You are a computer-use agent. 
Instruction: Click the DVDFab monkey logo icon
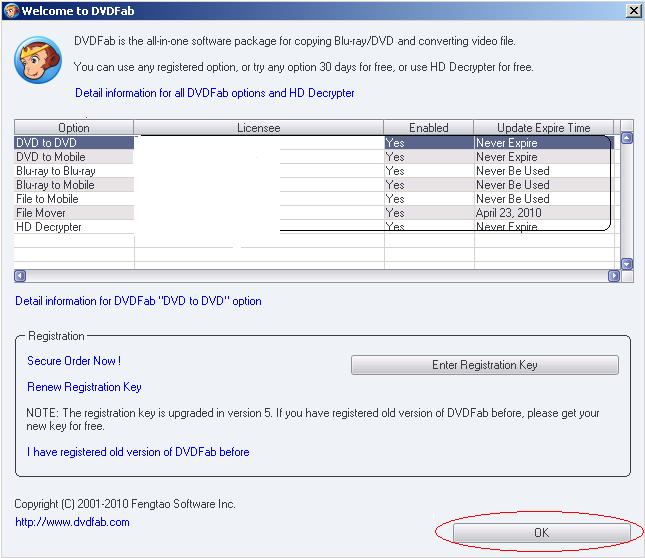(38, 60)
